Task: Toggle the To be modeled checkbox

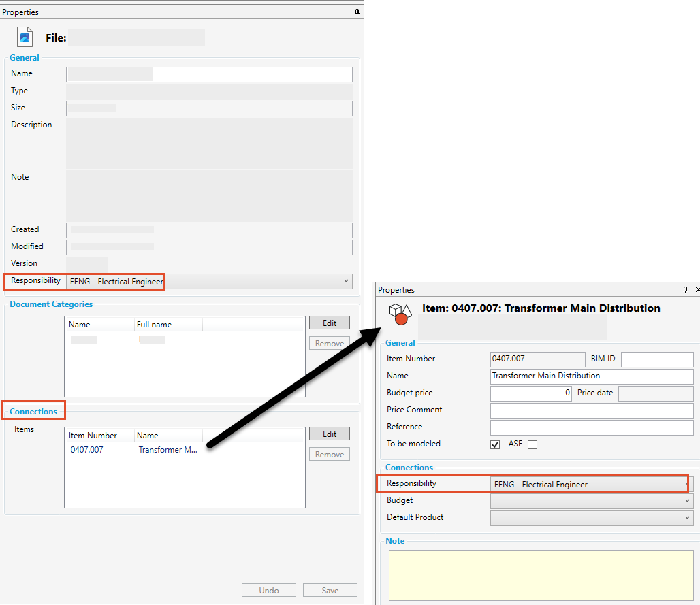Action: tap(495, 444)
